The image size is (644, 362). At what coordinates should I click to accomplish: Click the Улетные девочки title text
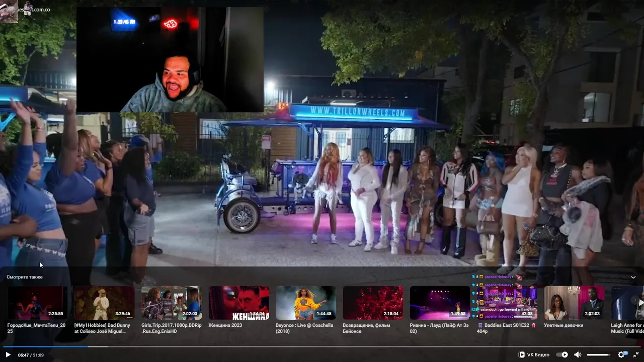(563, 325)
